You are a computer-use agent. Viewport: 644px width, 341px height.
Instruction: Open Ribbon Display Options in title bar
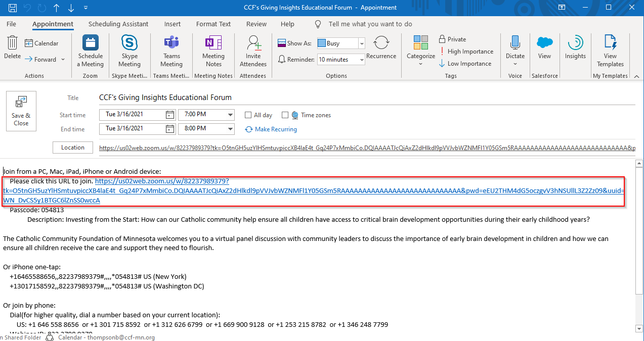point(562,8)
